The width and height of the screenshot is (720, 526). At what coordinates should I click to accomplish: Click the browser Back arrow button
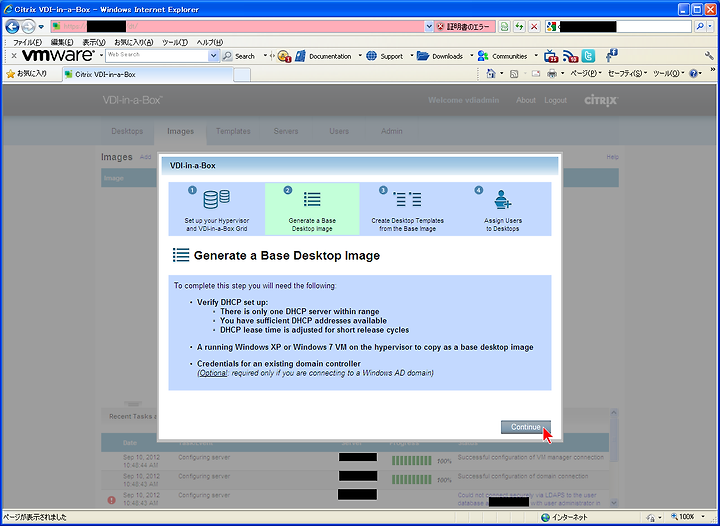(12, 27)
